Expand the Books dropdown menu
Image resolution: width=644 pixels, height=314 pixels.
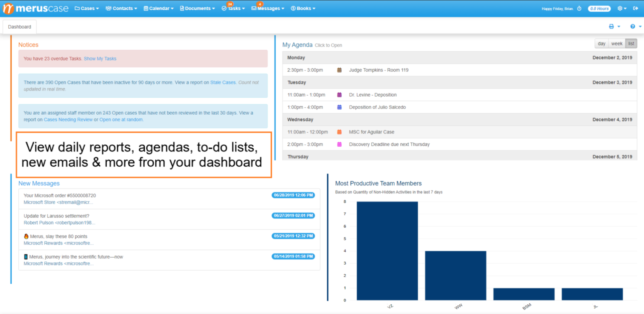point(303,8)
